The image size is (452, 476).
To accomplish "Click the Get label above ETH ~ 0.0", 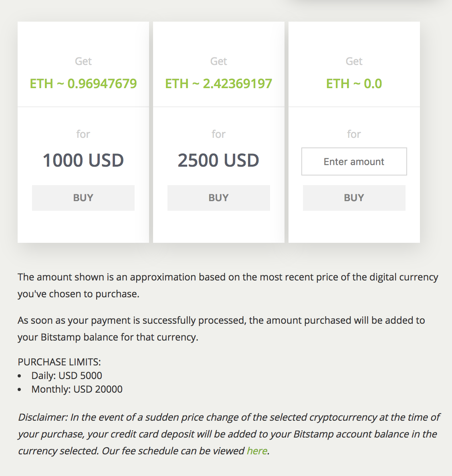I will coord(354,61).
